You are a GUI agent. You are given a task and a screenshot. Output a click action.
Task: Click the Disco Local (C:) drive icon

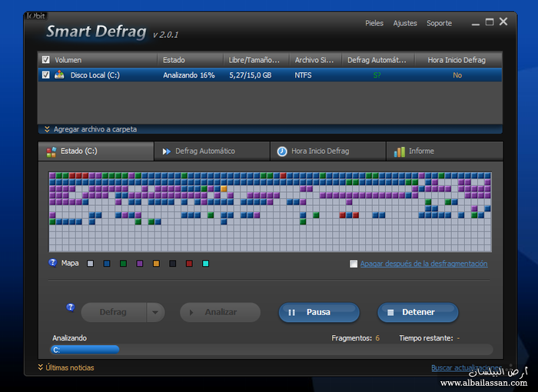[59, 75]
